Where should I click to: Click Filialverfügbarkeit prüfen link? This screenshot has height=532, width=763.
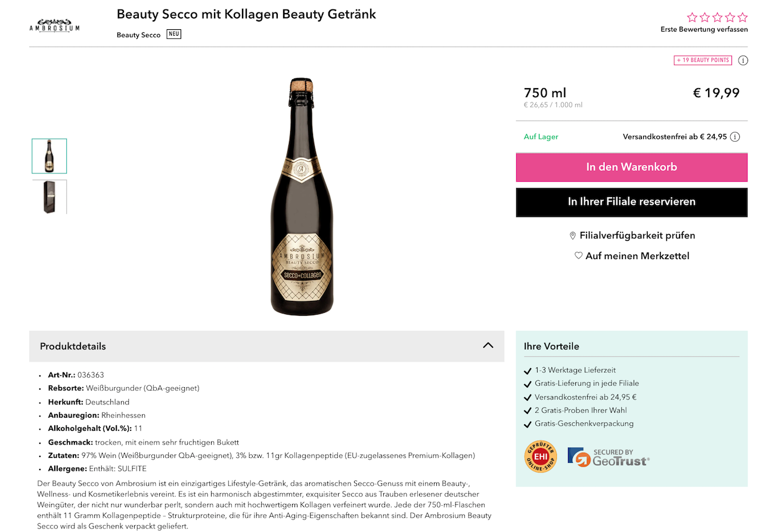(637, 235)
